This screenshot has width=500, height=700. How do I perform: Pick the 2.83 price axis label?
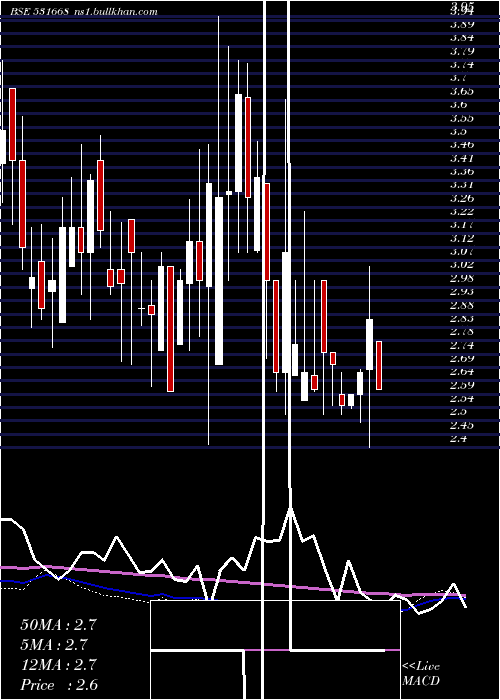462,318
